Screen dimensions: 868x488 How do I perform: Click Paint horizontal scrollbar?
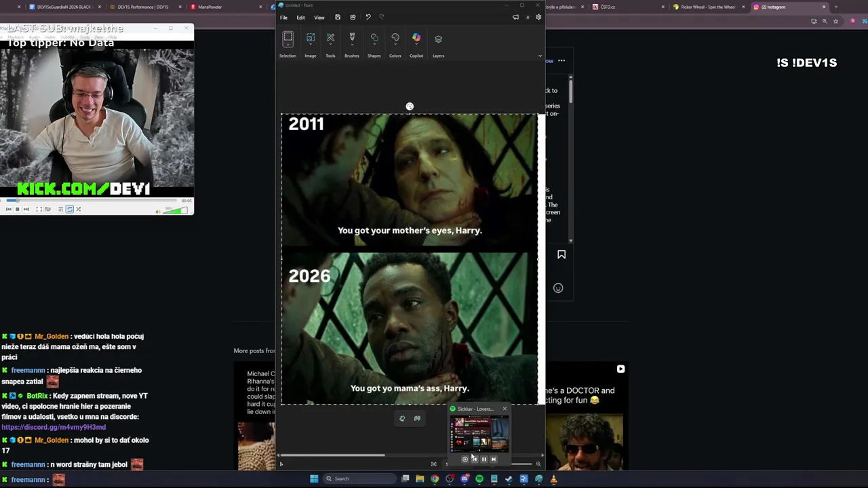(x=332, y=455)
